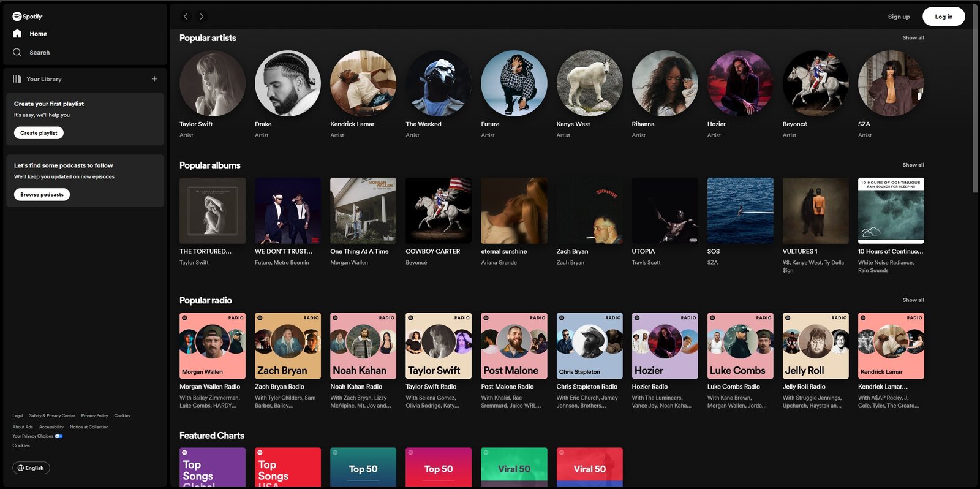The width and height of the screenshot is (980, 489).
Task: Open WE DON'T TRUST album cover
Action: 288,211
